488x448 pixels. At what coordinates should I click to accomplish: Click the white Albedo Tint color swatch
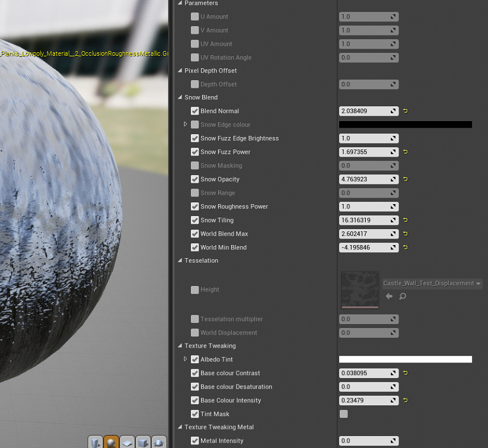click(405, 359)
